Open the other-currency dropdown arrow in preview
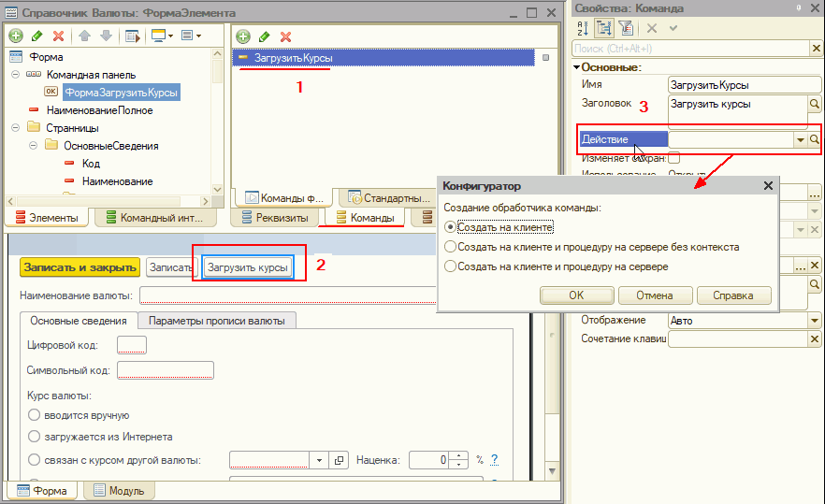 click(x=319, y=460)
